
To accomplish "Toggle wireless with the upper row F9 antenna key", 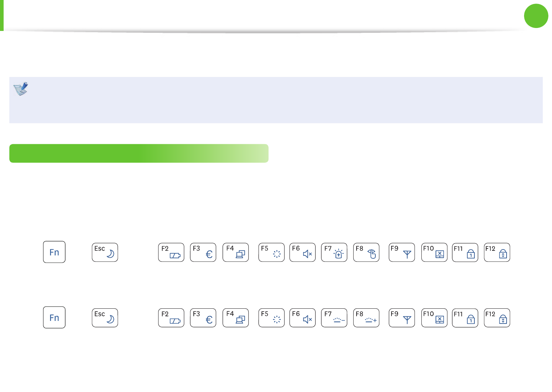I will click(x=402, y=252).
